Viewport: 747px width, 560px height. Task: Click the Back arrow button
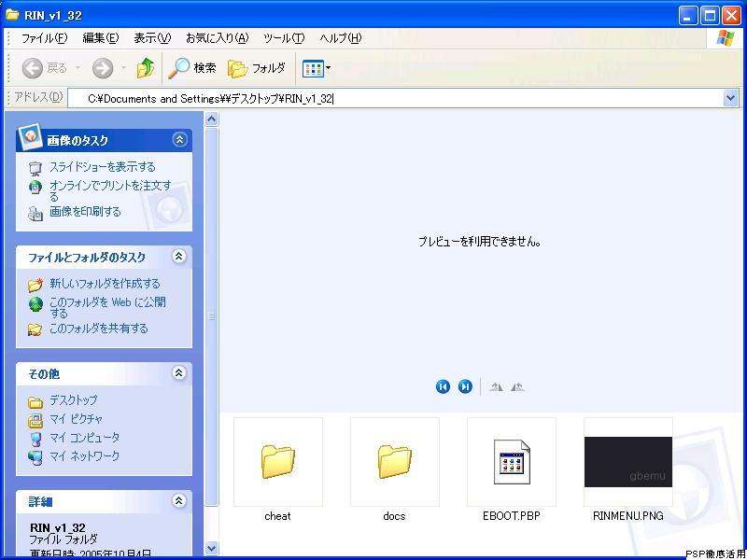click(33, 69)
